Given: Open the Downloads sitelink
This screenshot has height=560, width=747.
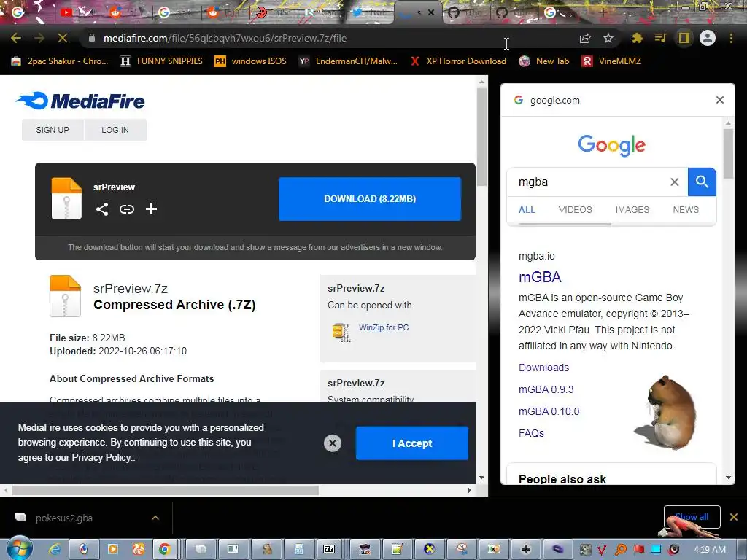Looking at the screenshot, I should click(543, 367).
